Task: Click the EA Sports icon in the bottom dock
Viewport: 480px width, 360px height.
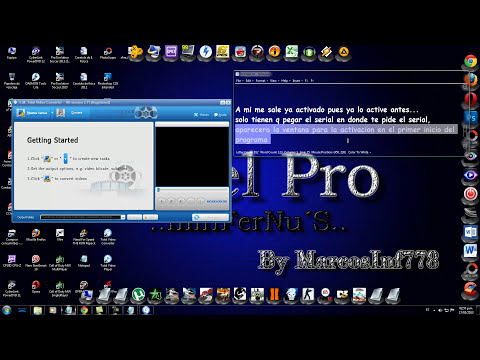Action: tap(325, 294)
